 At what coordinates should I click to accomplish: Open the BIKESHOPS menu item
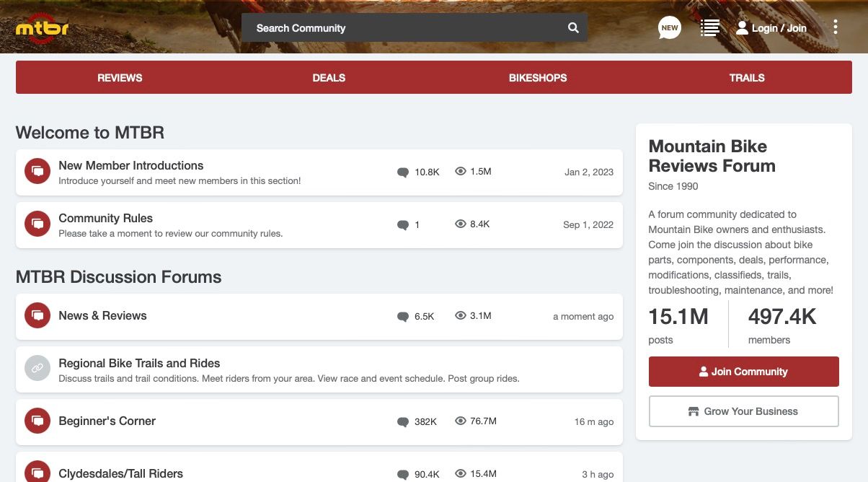coord(538,77)
